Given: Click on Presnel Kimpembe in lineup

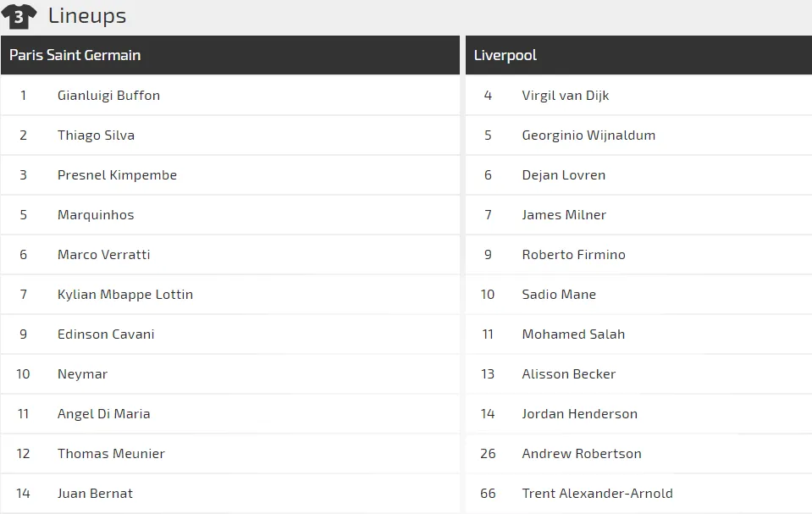Looking at the screenshot, I should tap(230, 175).
